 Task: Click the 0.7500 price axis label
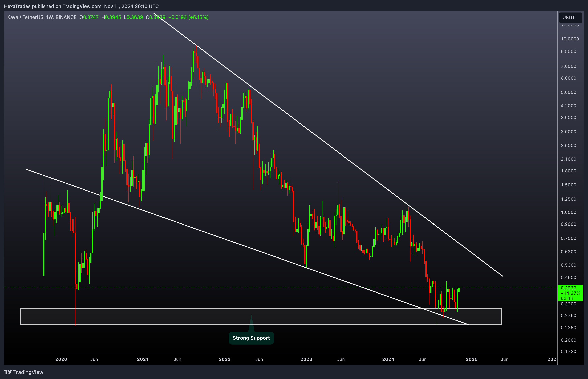pyautogui.click(x=568, y=238)
